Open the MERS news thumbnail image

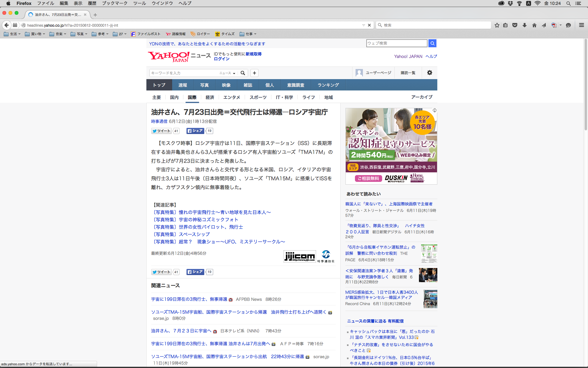click(430, 299)
